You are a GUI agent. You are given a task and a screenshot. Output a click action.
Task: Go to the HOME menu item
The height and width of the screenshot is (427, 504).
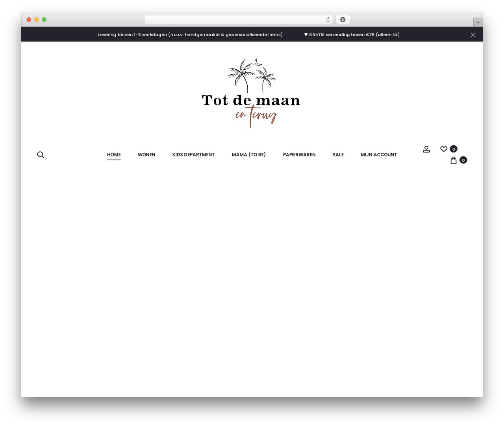114,155
